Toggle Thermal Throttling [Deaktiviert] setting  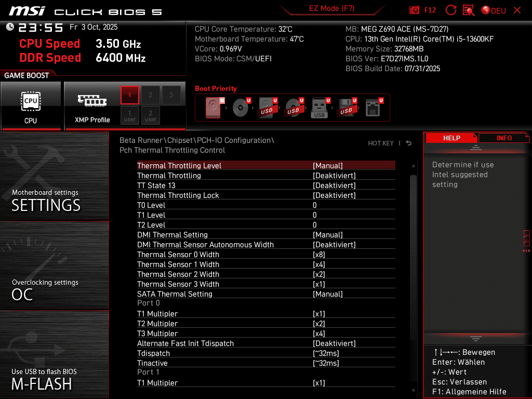[266, 176]
